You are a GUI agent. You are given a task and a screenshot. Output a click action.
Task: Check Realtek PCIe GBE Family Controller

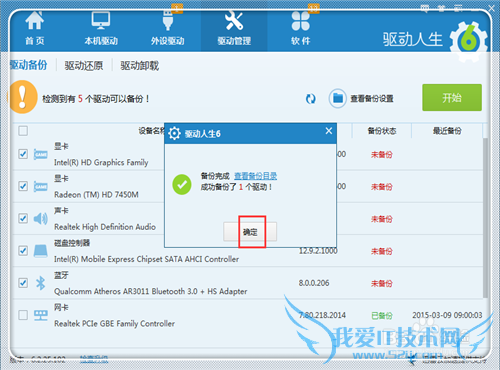pyautogui.click(x=23, y=315)
